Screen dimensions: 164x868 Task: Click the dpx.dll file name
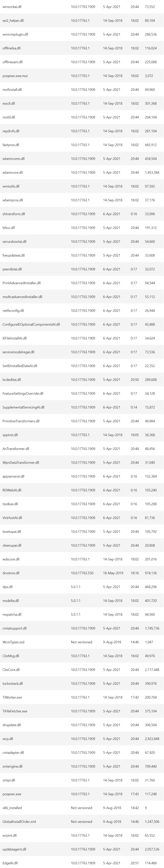pos(7,587)
